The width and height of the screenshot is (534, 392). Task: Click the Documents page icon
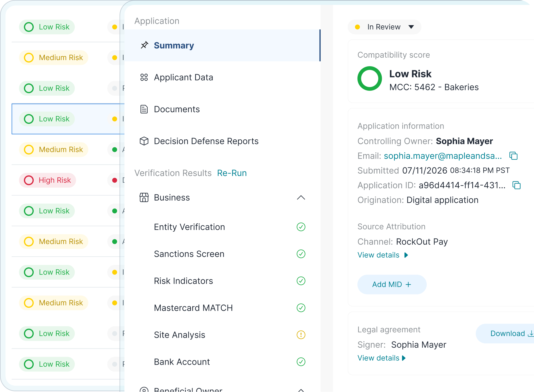coord(144,109)
